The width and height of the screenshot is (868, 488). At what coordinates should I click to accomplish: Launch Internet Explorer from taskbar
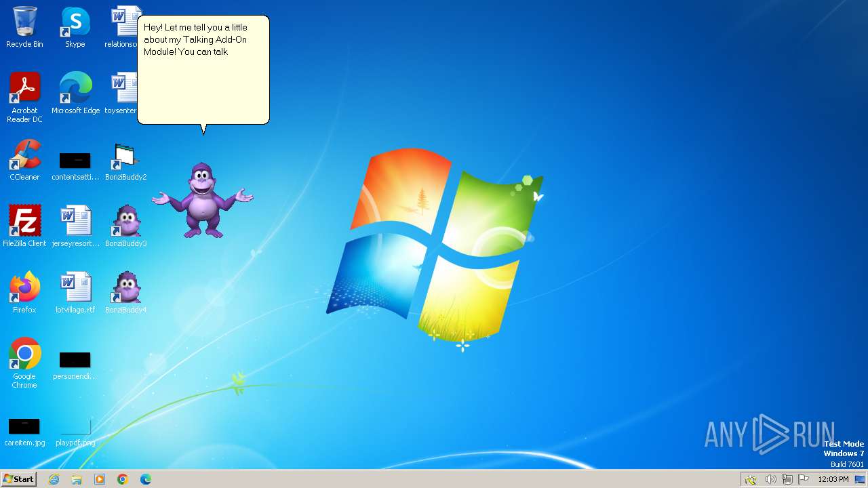(54, 479)
